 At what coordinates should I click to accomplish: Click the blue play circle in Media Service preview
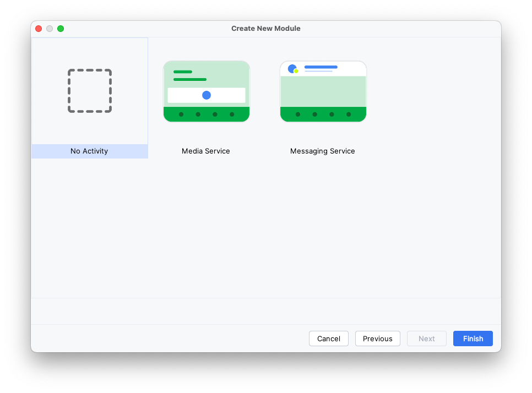tap(206, 95)
